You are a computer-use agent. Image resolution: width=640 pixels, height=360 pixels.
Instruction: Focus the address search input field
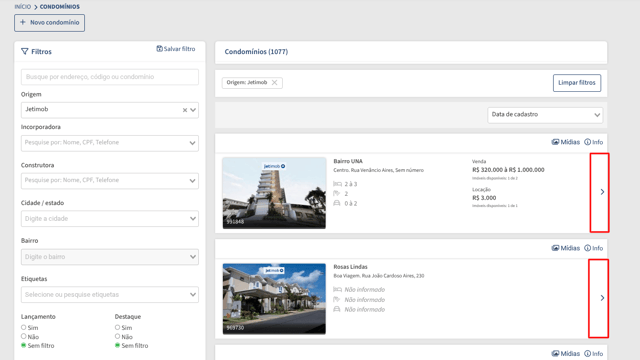click(x=110, y=77)
